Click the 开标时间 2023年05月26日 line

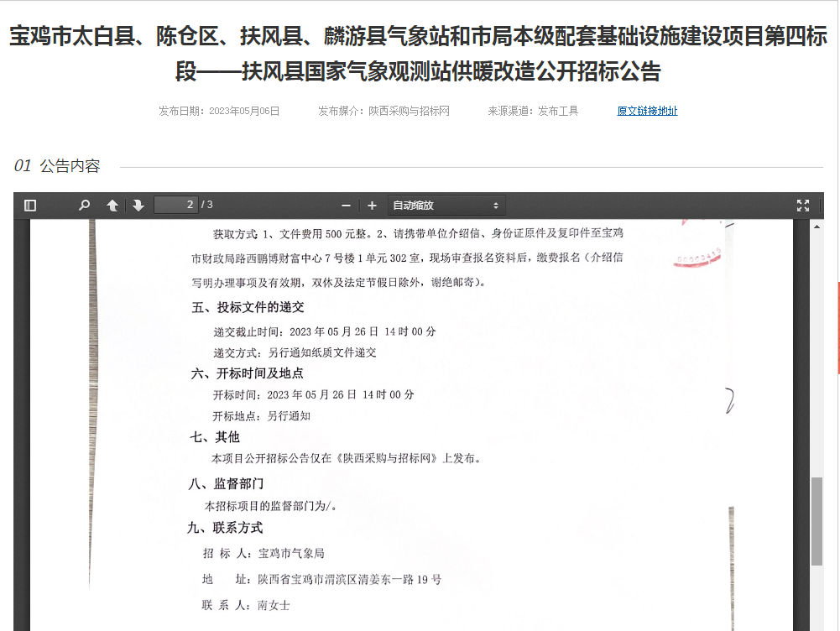click(x=313, y=394)
